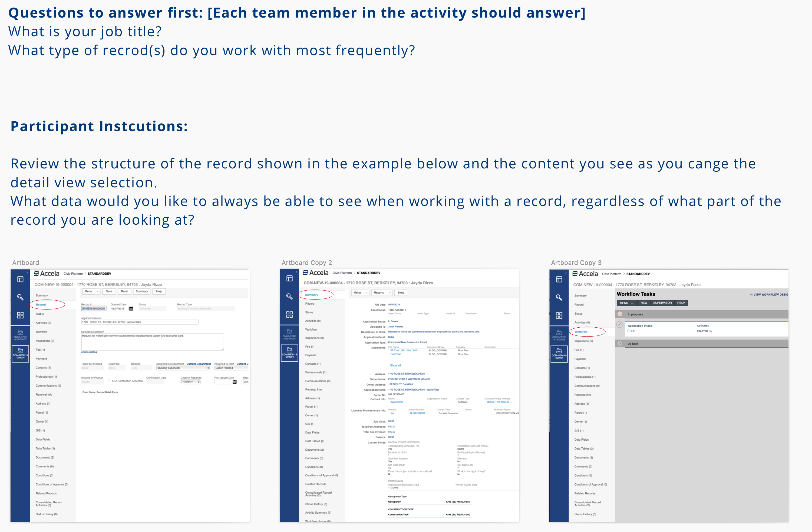
Task: Click the magnifier search icon in Artboard Copy 3
Action: point(559,297)
